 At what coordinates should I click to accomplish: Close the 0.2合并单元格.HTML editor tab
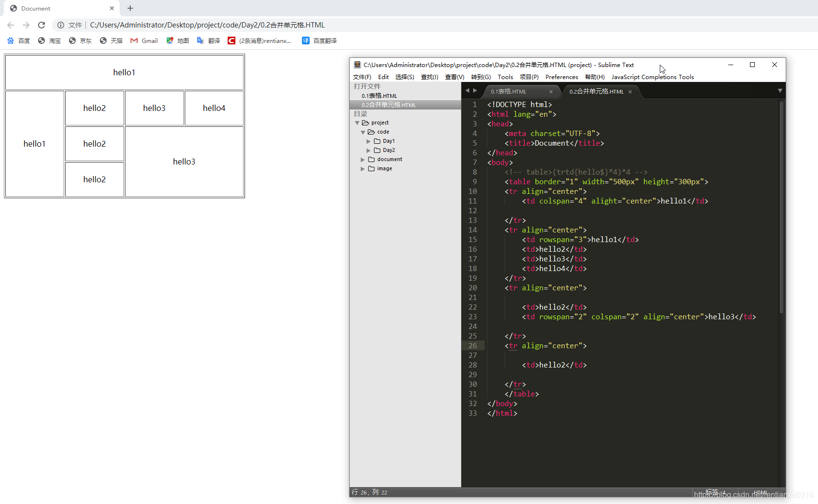click(630, 92)
